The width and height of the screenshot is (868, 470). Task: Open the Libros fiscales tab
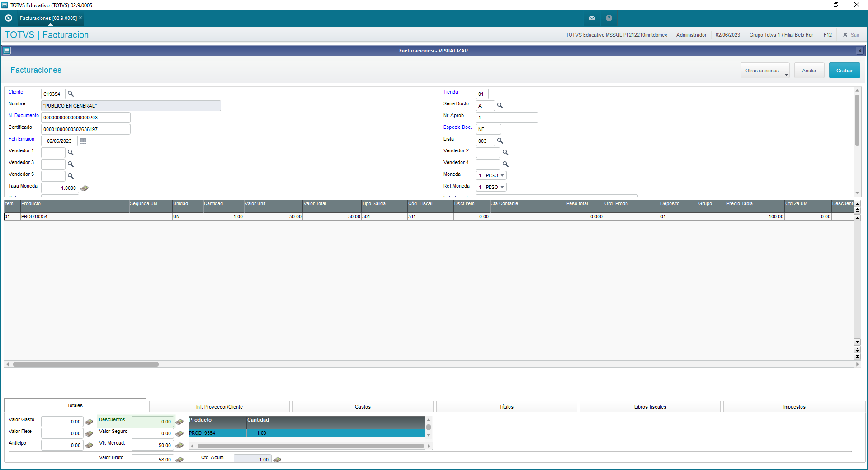(x=650, y=407)
